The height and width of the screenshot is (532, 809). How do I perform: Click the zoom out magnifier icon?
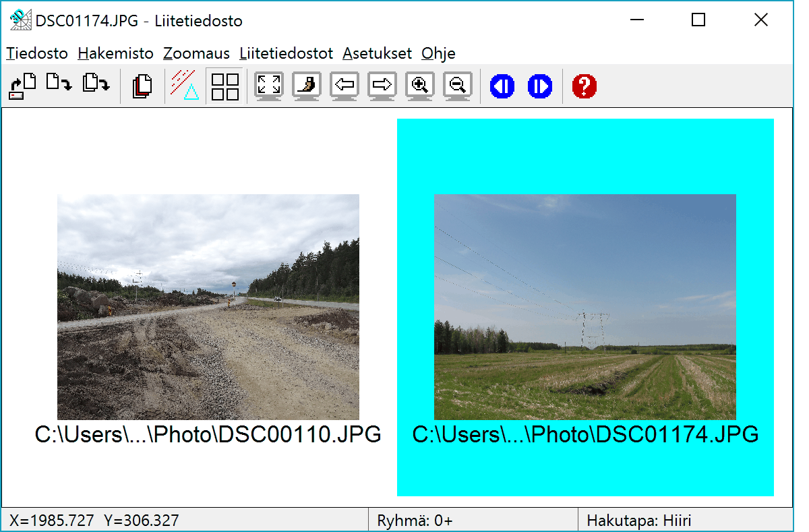[x=458, y=86]
